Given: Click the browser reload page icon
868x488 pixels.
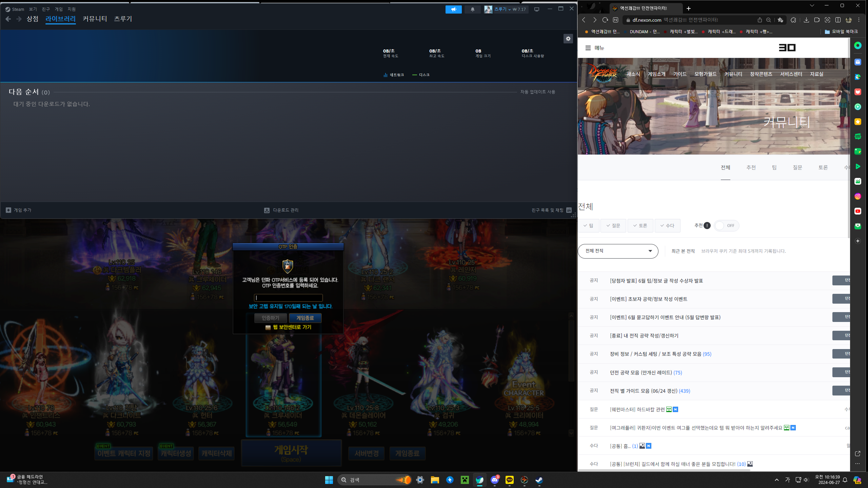Looking at the screenshot, I should (x=605, y=20).
